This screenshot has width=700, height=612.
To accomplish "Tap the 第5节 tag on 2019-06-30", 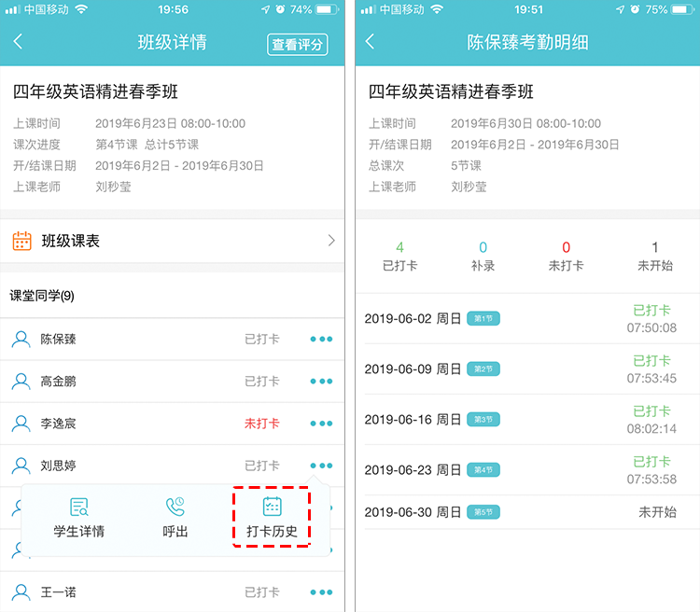I will click(x=483, y=512).
